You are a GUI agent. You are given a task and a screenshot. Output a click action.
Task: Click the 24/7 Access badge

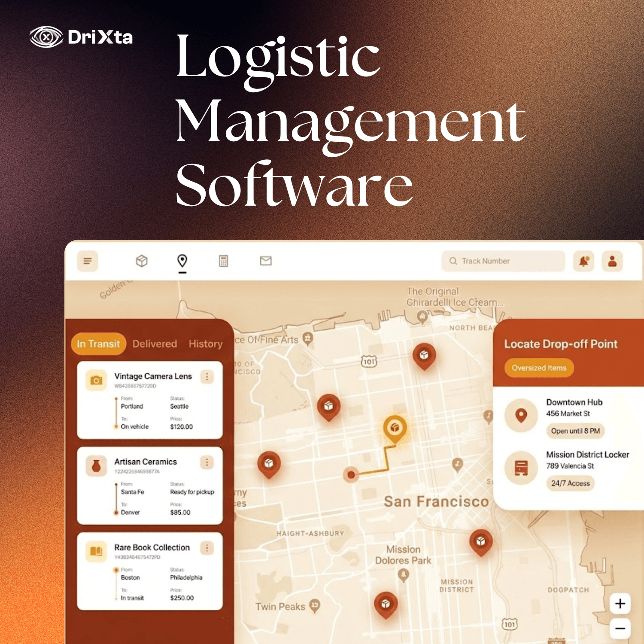click(x=570, y=483)
